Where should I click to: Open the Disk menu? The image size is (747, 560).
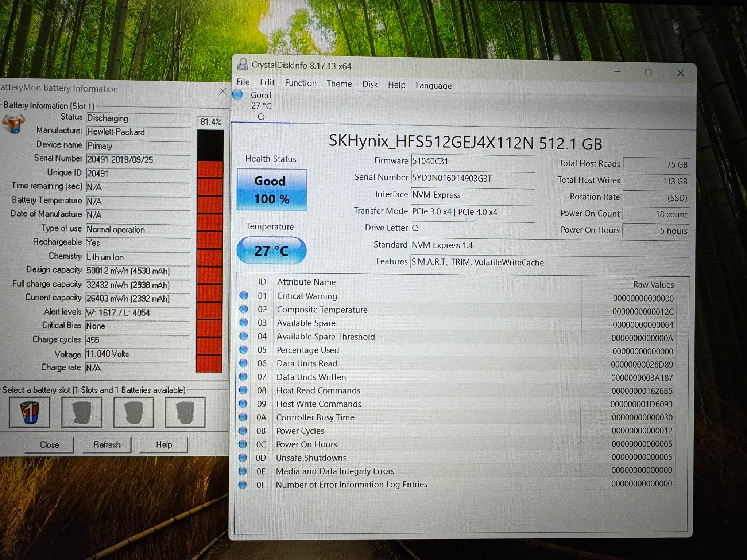click(370, 84)
